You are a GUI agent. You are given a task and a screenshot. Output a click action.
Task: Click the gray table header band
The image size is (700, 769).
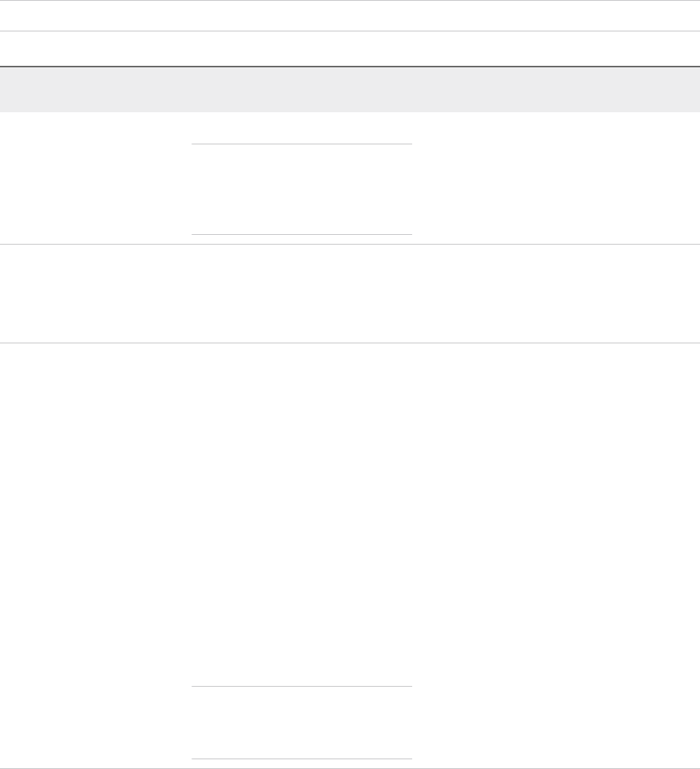click(350, 89)
